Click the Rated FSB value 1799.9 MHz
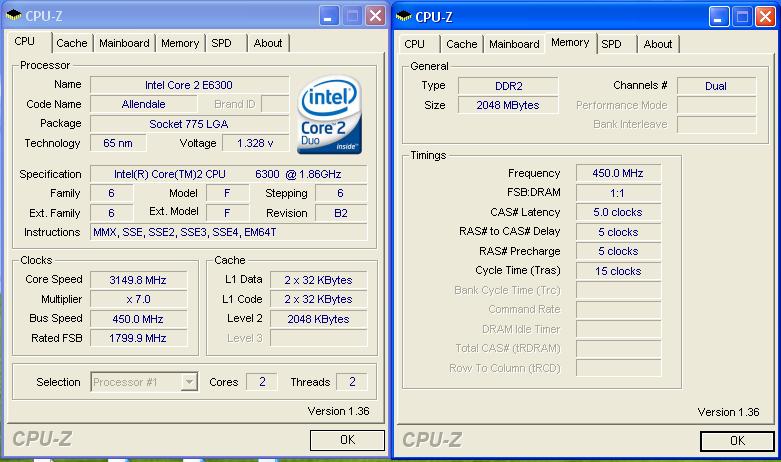The height and width of the screenshot is (462, 781). point(138,338)
